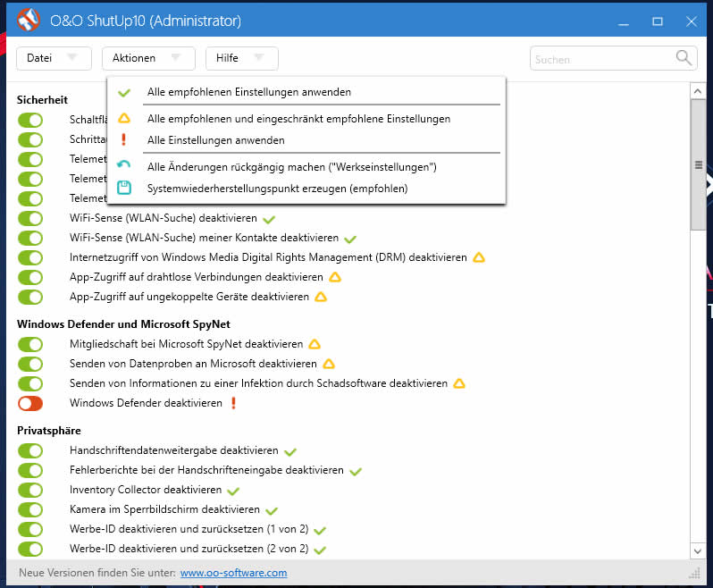Click yellow triangle icon in Aktionen menu
Screen dimensions: 713x588
pos(123,118)
